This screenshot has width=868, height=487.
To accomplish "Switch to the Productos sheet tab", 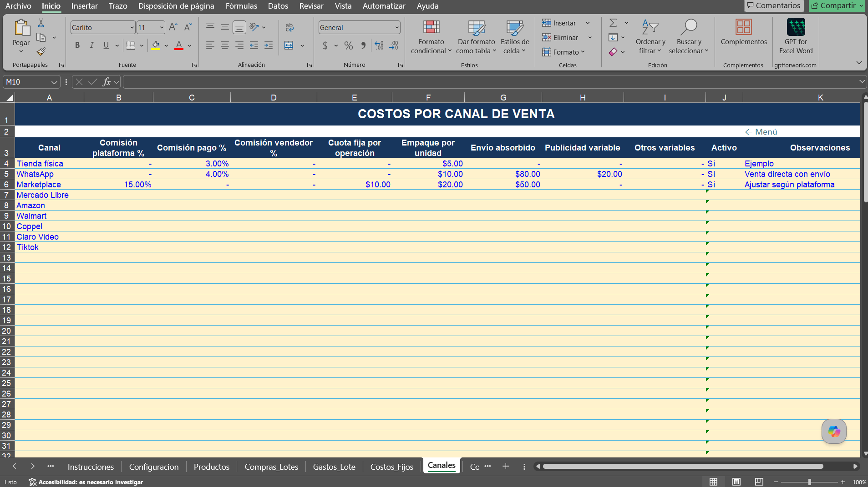I will click(x=212, y=467).
